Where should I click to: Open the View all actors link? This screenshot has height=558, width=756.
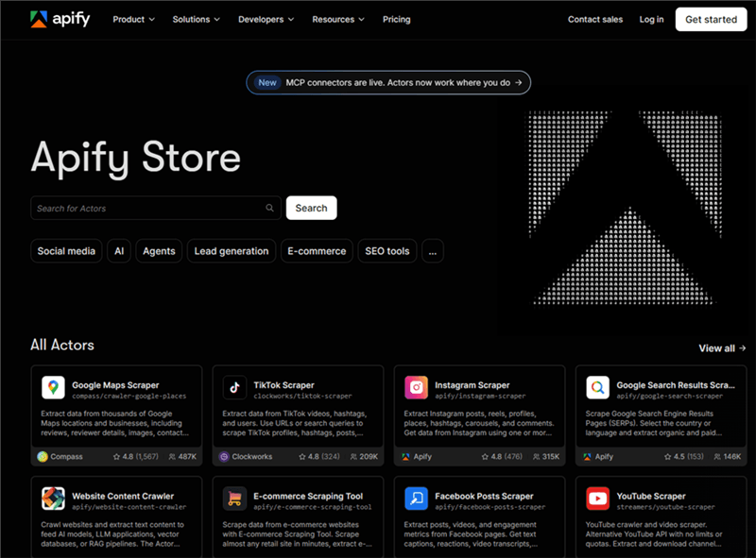[722, 347]
